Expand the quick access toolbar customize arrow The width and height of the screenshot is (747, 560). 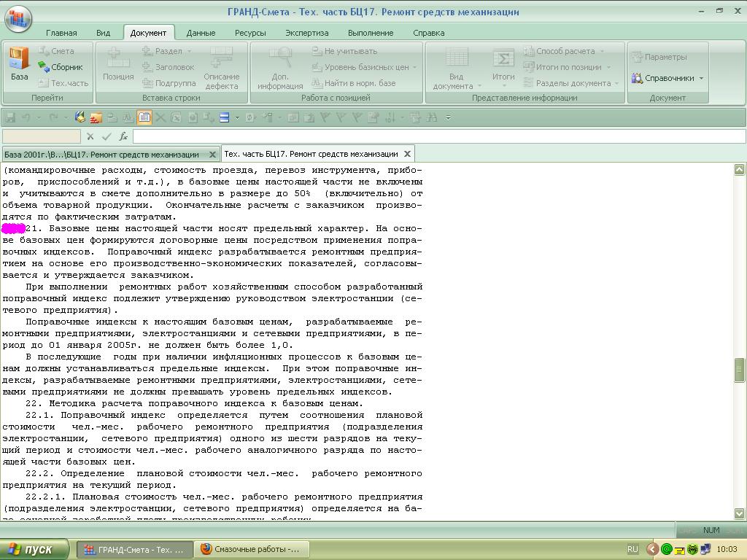448,117
